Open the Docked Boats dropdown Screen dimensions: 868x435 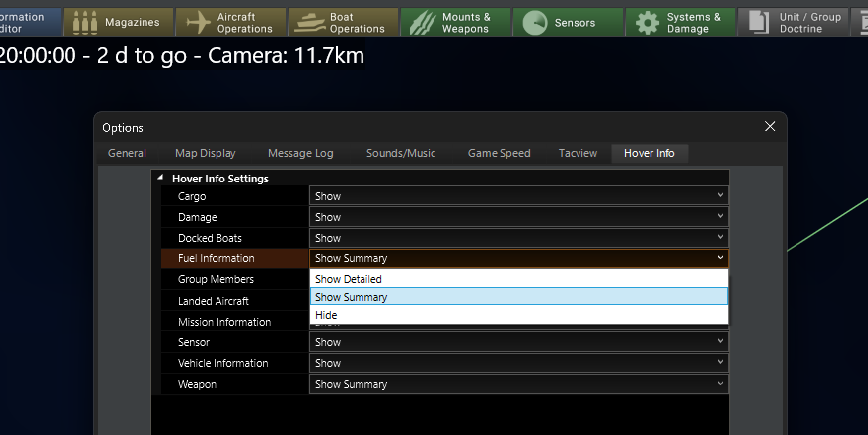[x=519, y=237]
